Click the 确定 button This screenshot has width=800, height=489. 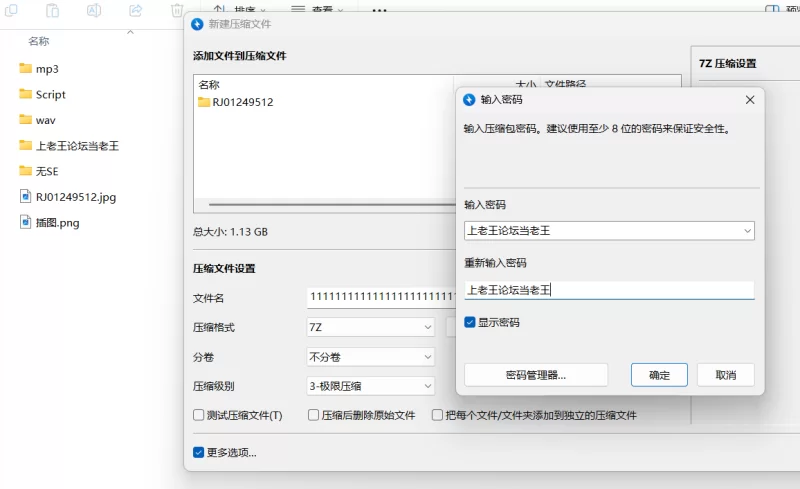(x=659, y=375)
